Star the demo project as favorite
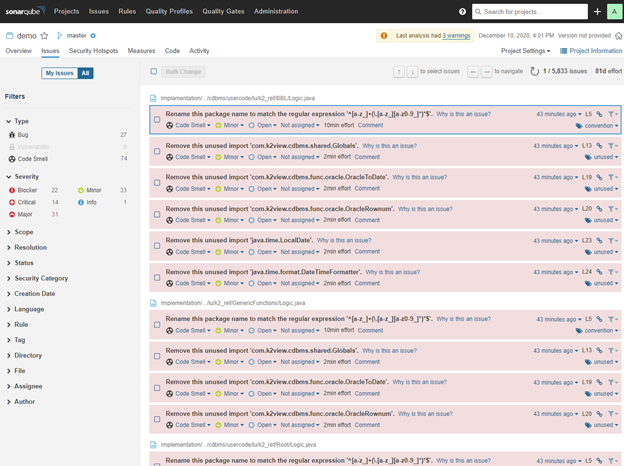624x466 pixels. pos(44,35)
